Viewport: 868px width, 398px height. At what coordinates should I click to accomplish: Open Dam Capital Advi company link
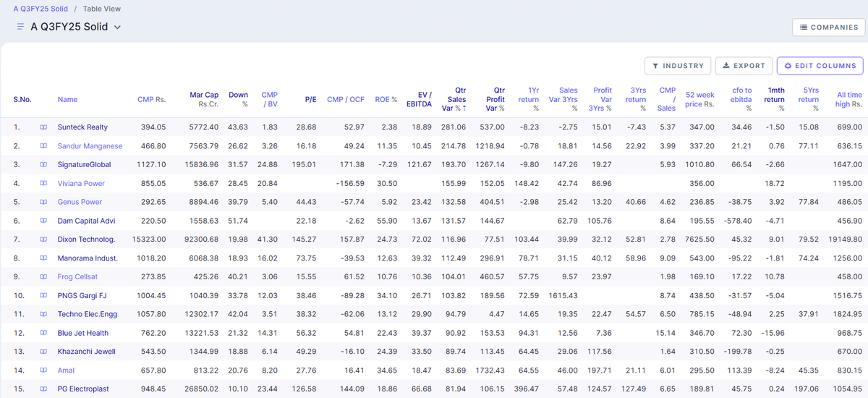[x=86, y=221]
